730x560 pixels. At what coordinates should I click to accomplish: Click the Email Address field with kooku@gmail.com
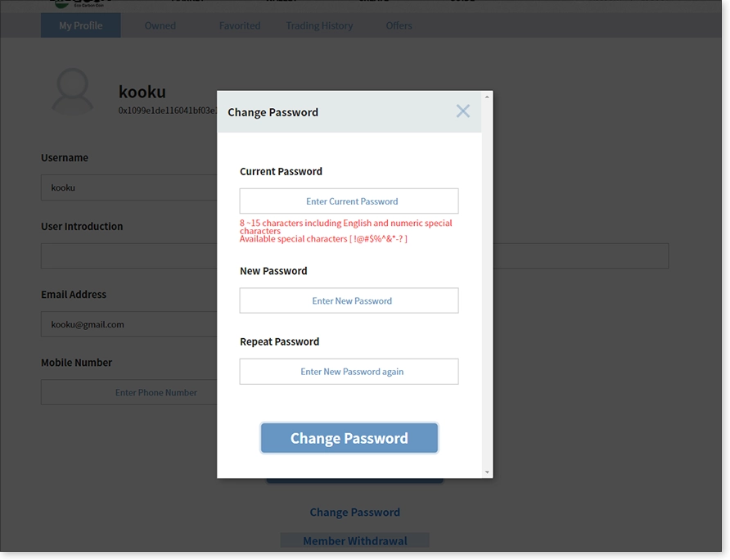pyautogui.click(x=129, y=324)
